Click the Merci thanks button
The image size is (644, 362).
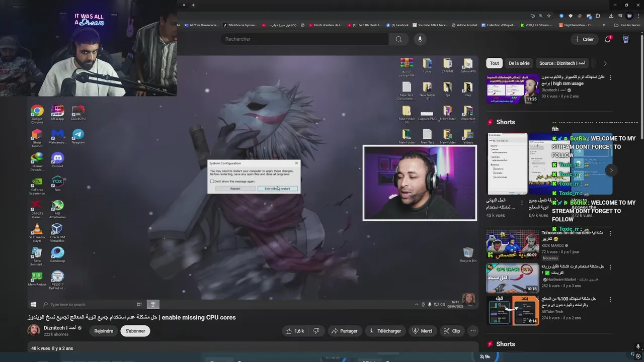422,331
